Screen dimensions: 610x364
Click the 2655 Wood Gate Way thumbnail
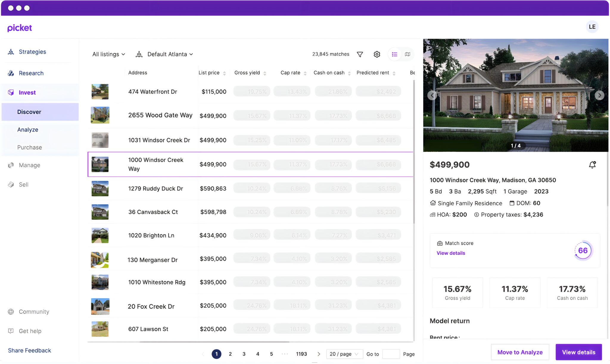tap(100, 115)
